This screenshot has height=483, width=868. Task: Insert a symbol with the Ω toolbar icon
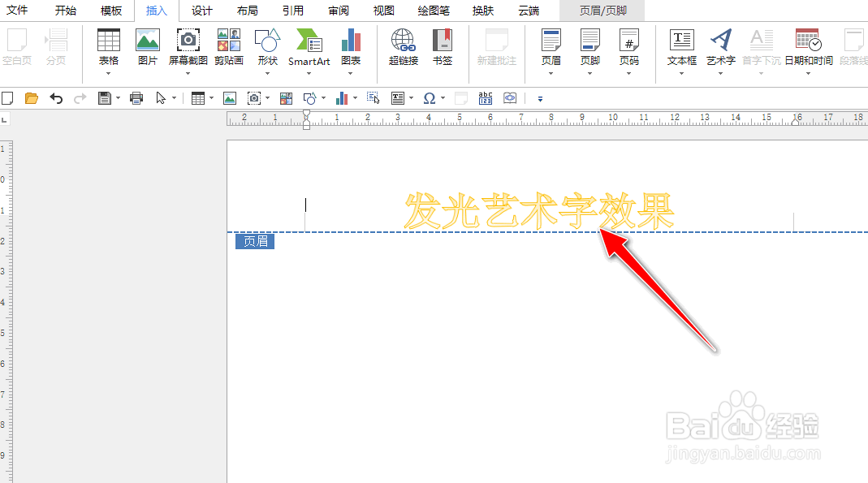(429, 97)
